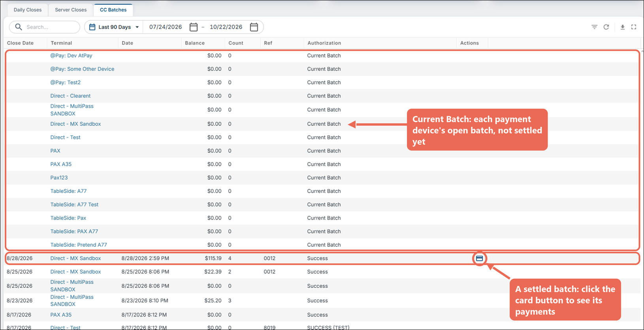Click the card button for the 8/28/2026 batch

pyautogui.click(x=479, y=258)
